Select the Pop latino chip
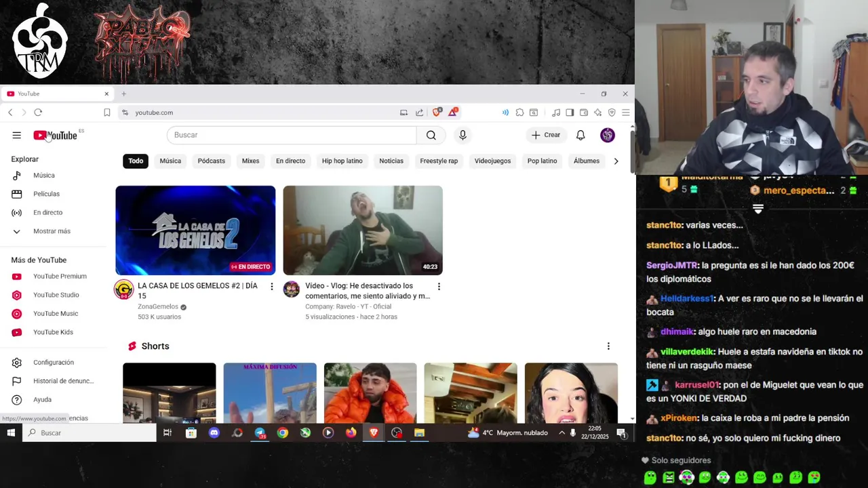This screenshot has width=868, height=488. coord(542,161)
